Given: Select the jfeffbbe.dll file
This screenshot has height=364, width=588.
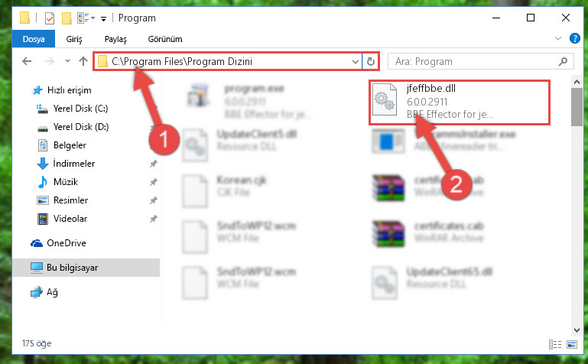Looking at the screenshot, I should coord(460,102).
